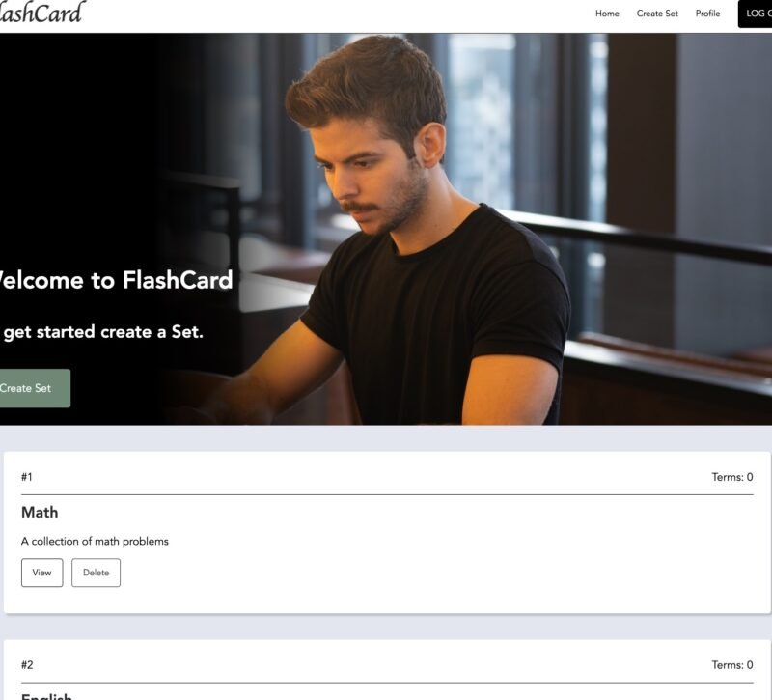Image resolution: width=772 pixels, height=700 pixels.
Task: Click the FlashCard logo
Action: 41,13
